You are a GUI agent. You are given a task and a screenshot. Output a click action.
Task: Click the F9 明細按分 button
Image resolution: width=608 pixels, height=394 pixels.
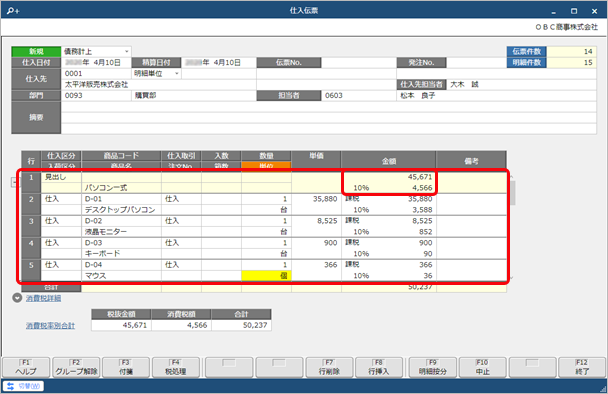pyautogui.click(x=433, y=367)
